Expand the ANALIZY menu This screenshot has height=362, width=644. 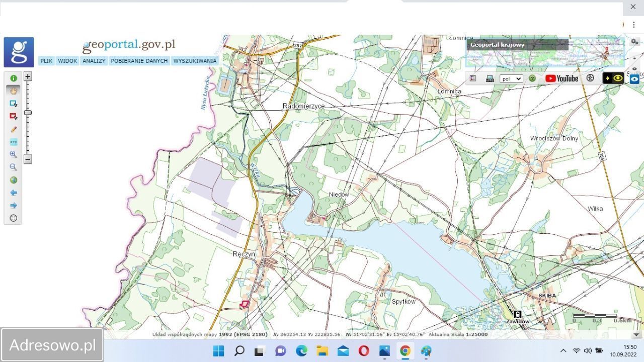pos(94,61)
